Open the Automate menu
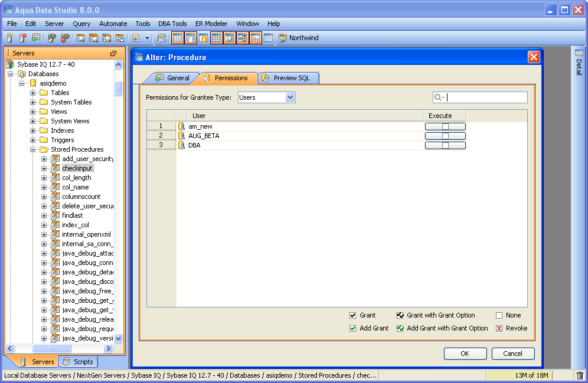The height and width of the screenshot is (383, 588). coord(113,24)
